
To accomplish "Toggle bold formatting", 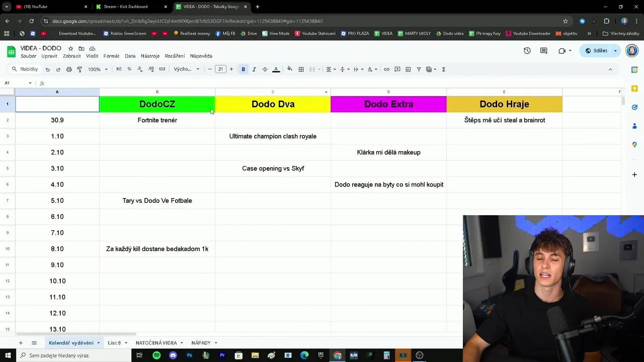I will pos(243,69).
